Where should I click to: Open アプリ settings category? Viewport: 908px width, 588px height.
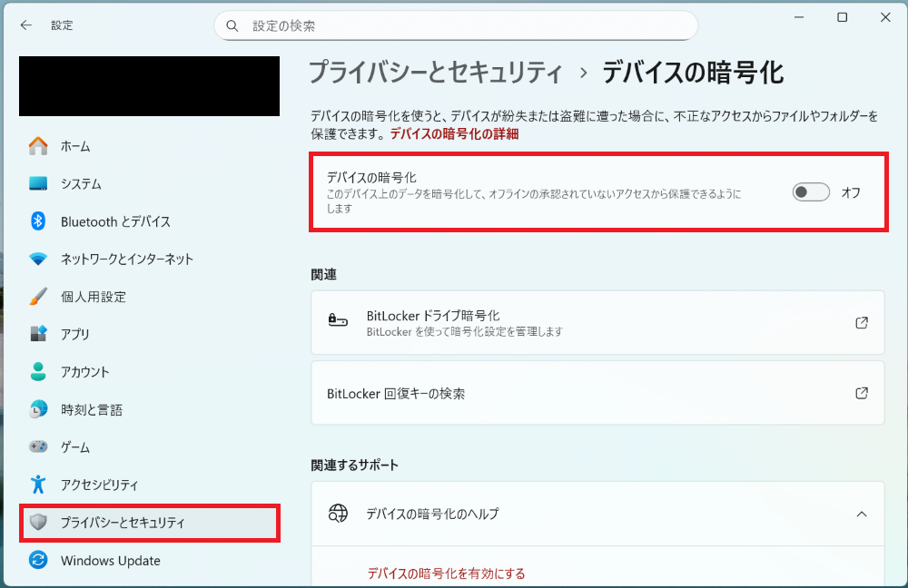[x=75, y=334]
